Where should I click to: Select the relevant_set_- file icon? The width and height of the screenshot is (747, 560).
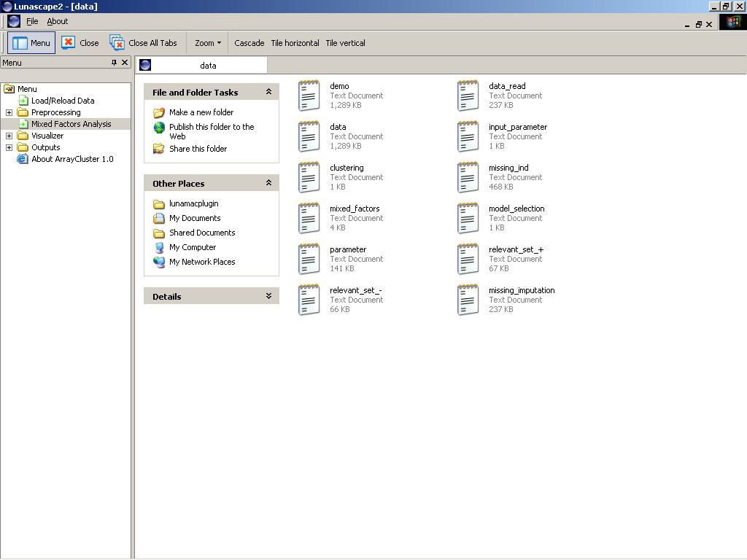pyautogui.click(x=309, y=300)
